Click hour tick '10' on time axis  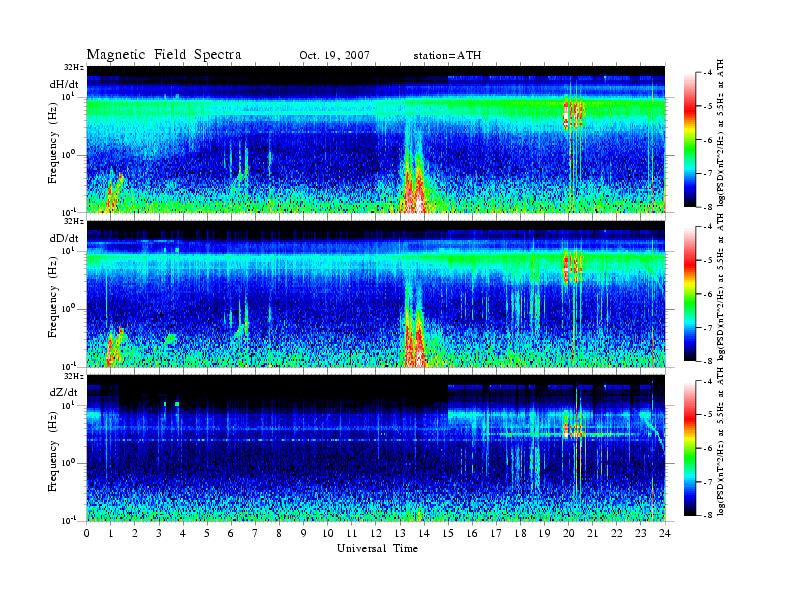328,533
